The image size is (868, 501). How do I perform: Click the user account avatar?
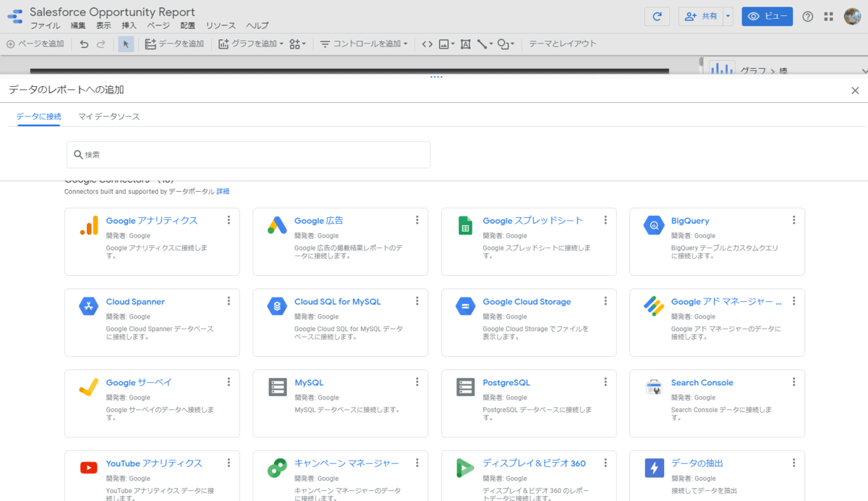852,17
